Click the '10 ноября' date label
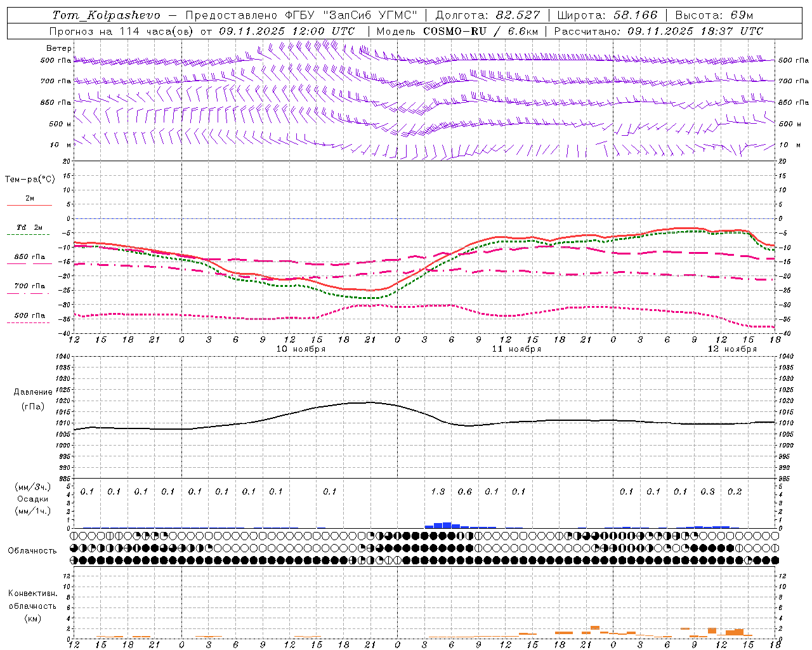The height and width of the screenshot is (650, 812). click(301, 349)
